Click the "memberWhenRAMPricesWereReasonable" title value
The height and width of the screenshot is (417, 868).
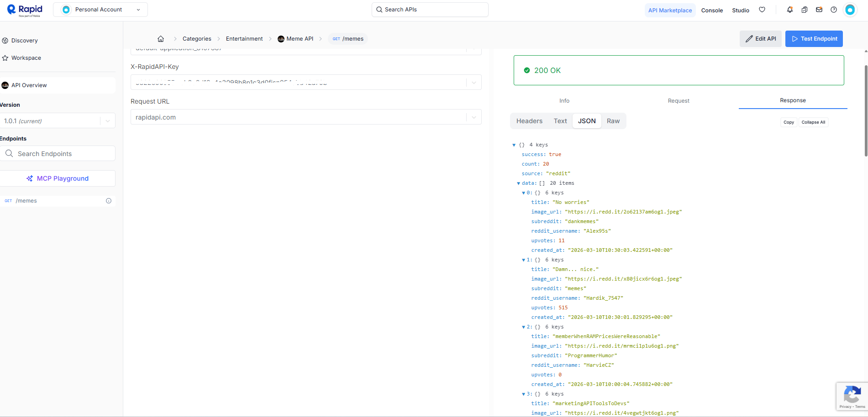[606, 337]
